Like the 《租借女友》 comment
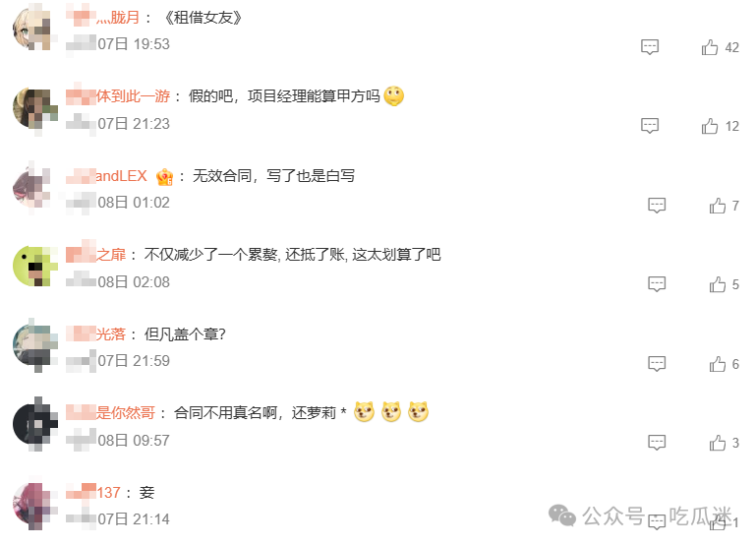756x546 pixels. [x=710, y=47]
